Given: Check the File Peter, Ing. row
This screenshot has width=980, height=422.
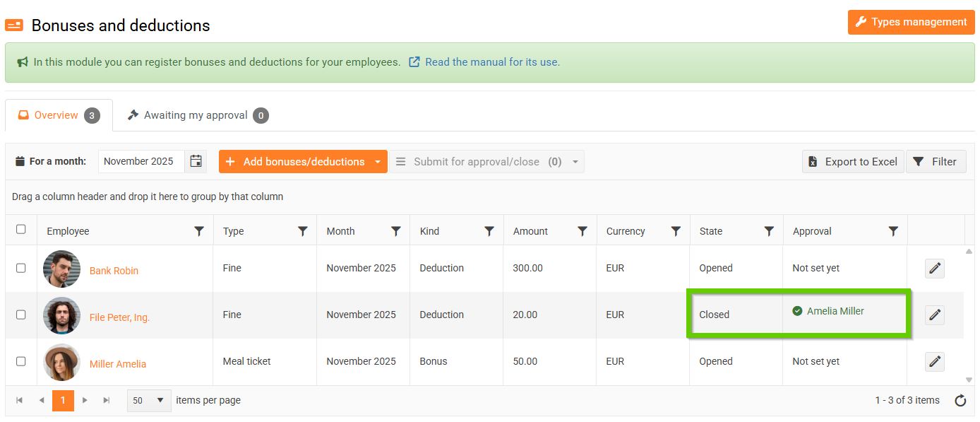Looking at the screenshot, I should [x=21, y=315].
